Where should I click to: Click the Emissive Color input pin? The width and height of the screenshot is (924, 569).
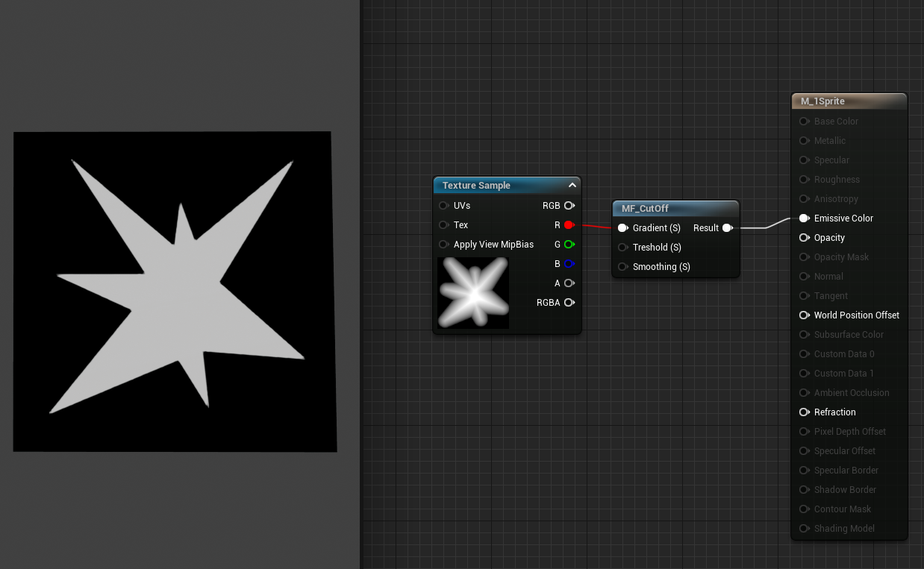[804, 218]
